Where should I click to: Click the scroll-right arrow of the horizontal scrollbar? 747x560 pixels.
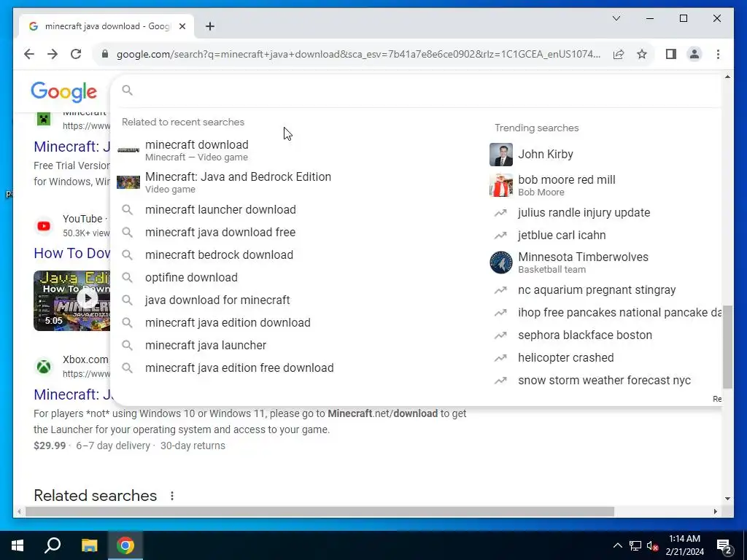click(715, 511)
